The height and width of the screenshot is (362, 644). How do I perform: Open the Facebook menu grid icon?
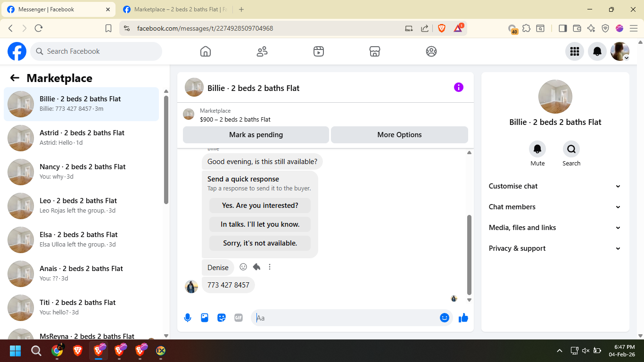[x=575, y=51]
